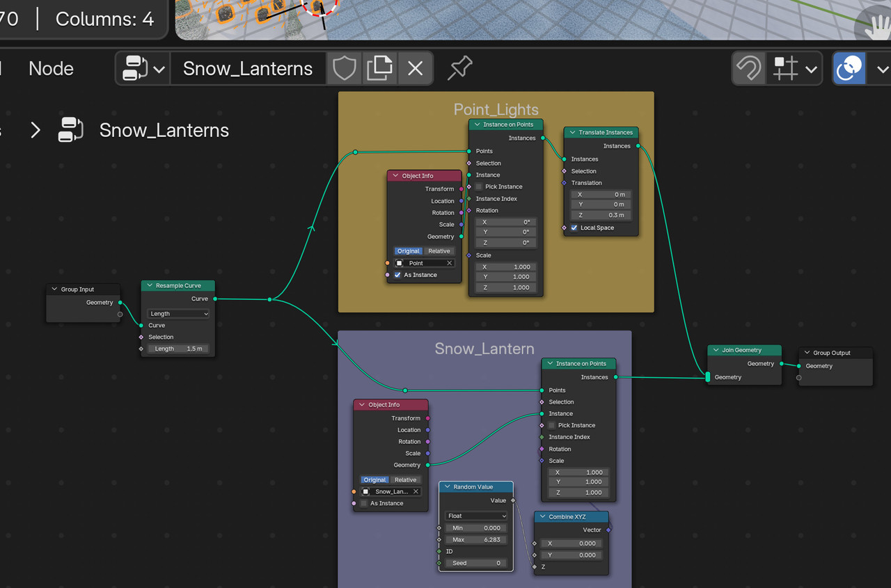Select Original on Snow_Lantern Object Info

pos(374,479)
